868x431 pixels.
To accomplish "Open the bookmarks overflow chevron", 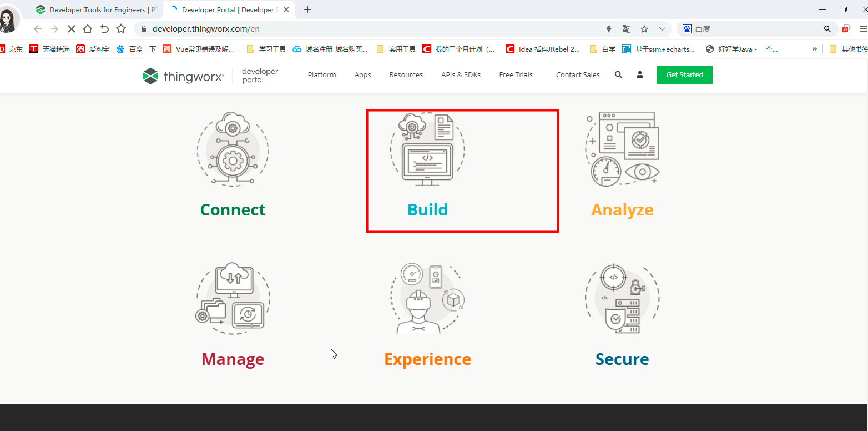I will click(x=815, y=48).
